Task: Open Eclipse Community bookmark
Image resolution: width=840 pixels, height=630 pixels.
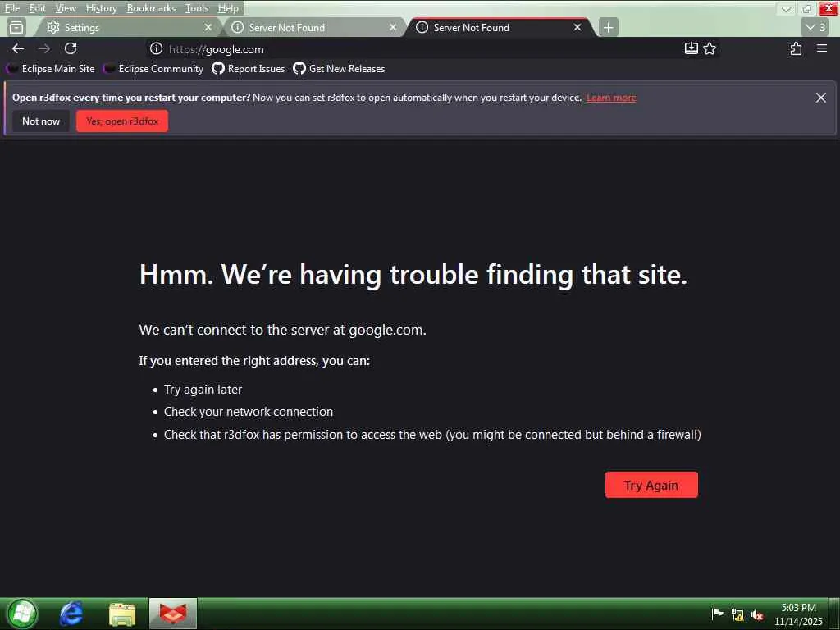Action: [154, 69]
